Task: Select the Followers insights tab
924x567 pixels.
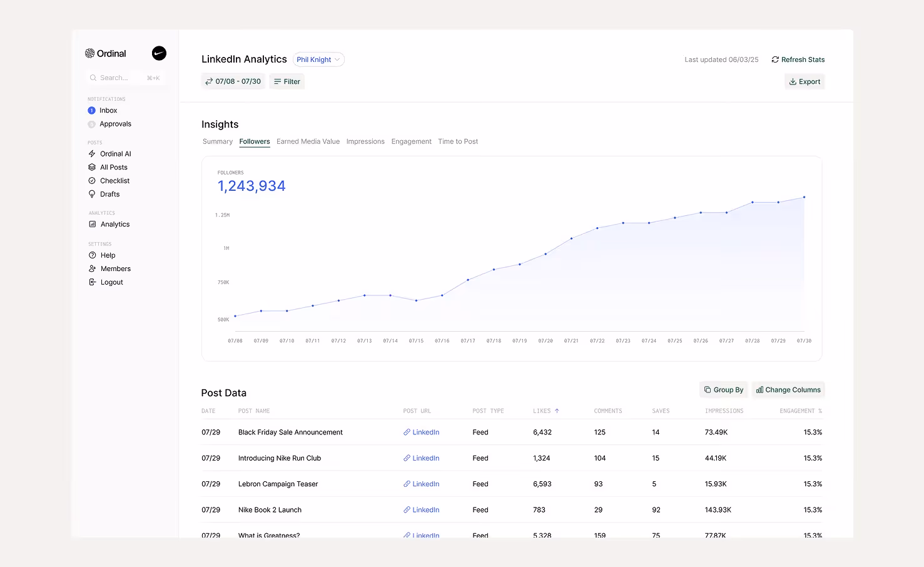Action: point(255,141)
